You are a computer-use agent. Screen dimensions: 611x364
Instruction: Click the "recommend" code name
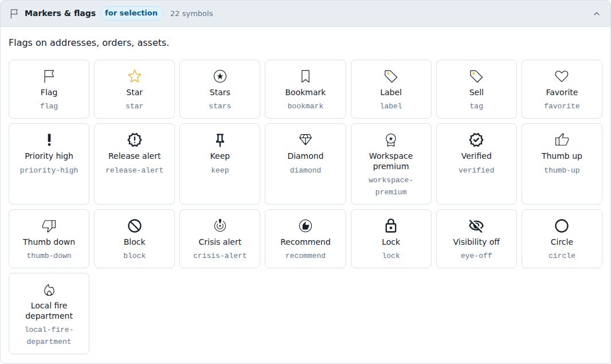pyautogui.click(x=305, y=256)
